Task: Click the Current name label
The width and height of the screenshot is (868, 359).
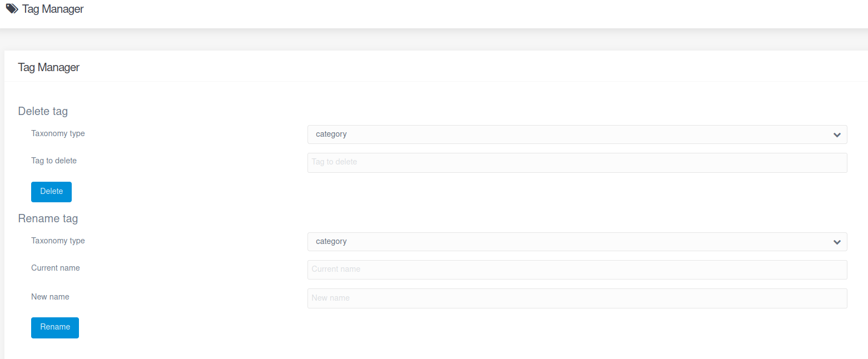Action: 56,268
